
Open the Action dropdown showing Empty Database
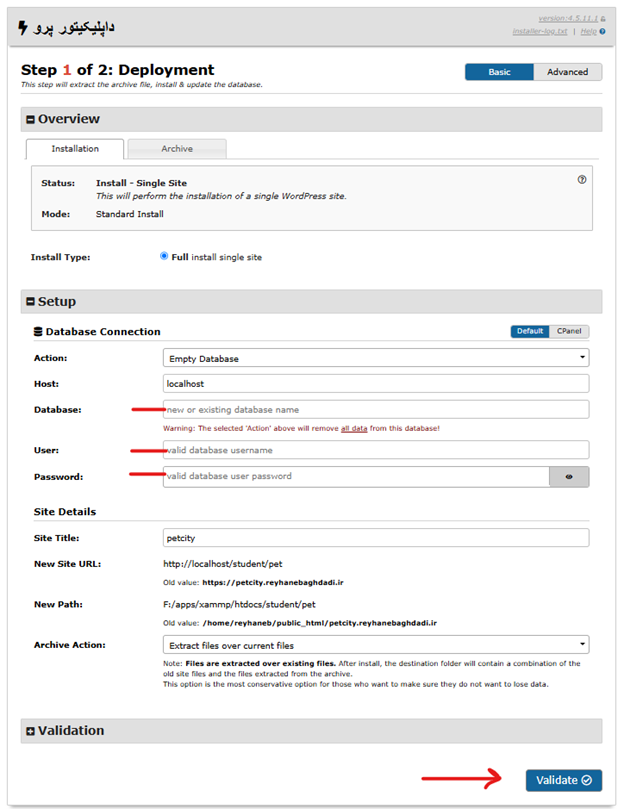click(x=376, y=358)
